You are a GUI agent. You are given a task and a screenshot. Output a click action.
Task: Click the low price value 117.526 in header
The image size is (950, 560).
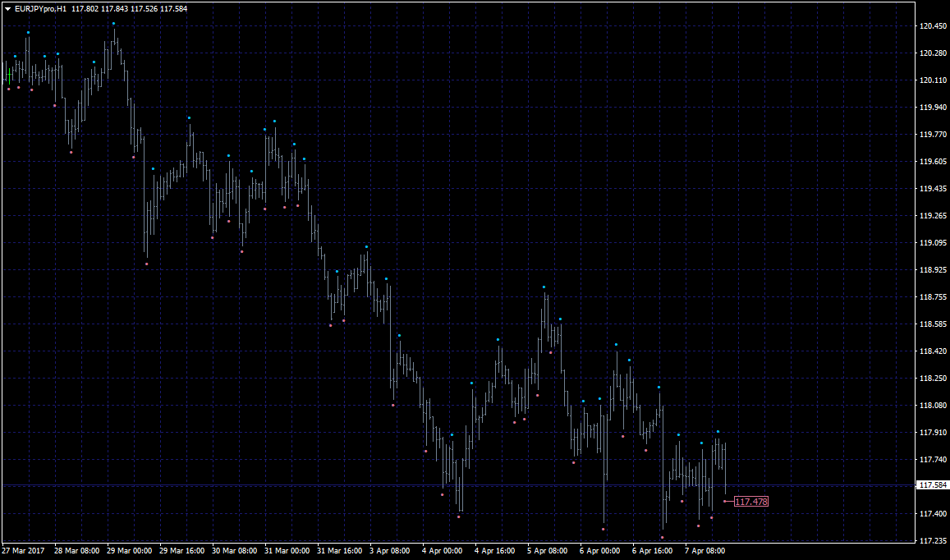tap(145, 9)
